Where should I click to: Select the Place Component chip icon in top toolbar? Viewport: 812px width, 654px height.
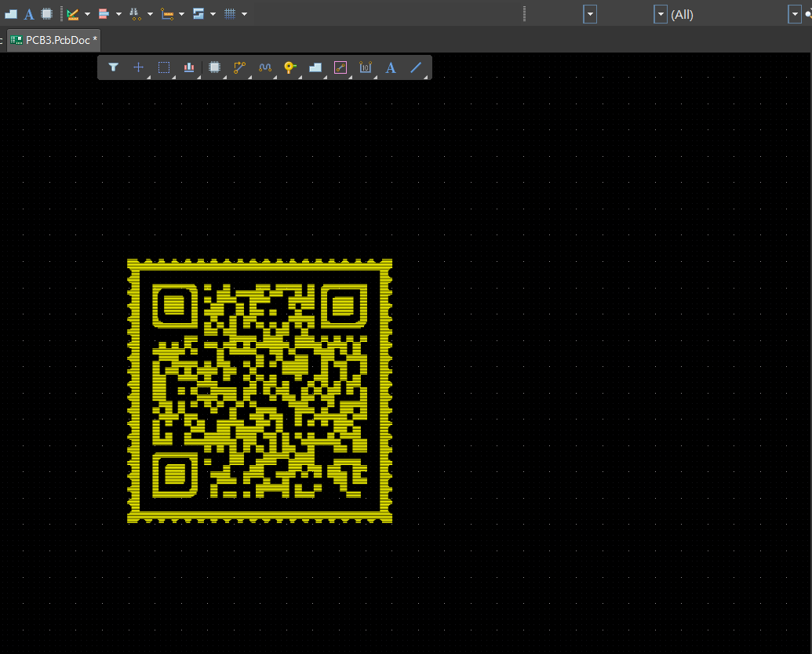click(46, 14)
